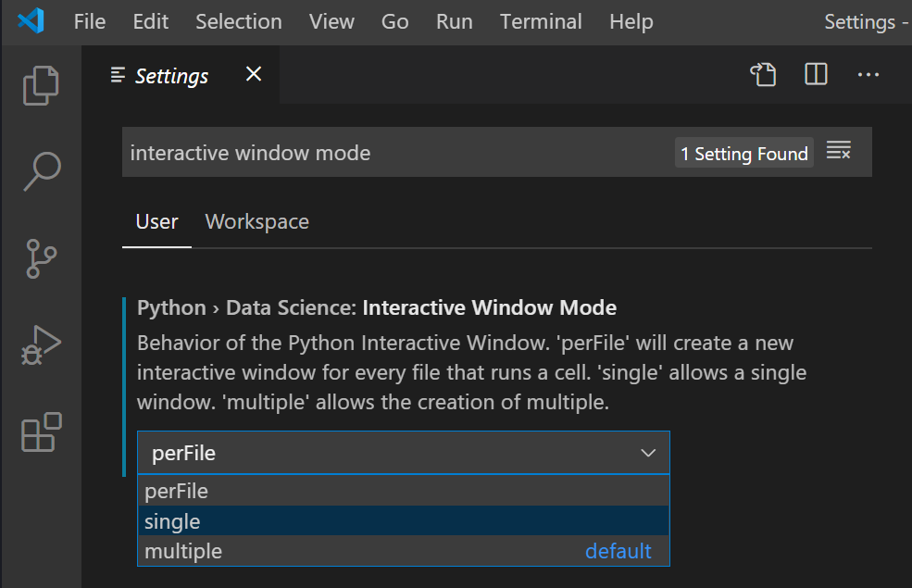Screen dimensions: 912x588
Task: Click inside the settings search field
Action: click(370, 152)
